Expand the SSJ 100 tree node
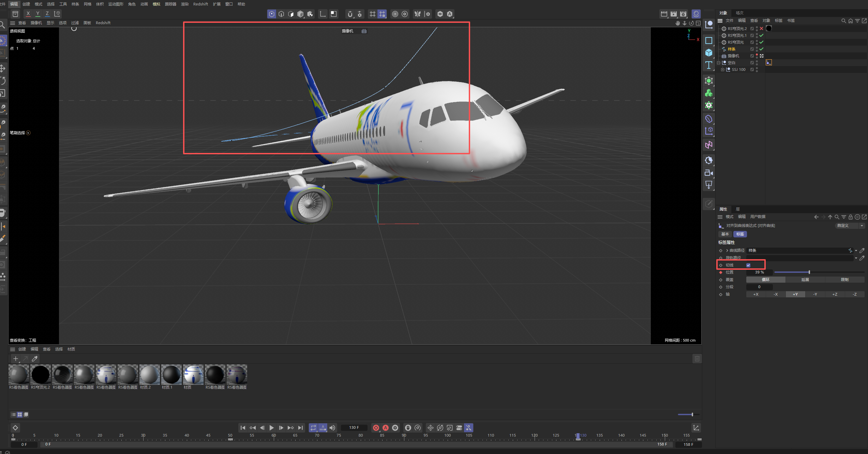Viewport: 868px width, 454px height. coord(722,69)
